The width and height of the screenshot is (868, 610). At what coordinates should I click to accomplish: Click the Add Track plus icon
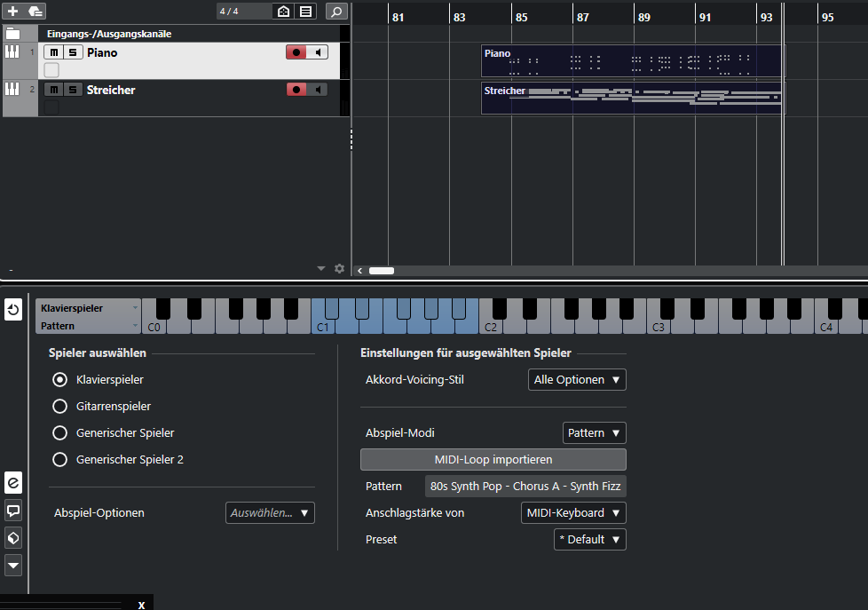[x=12, y=12]
